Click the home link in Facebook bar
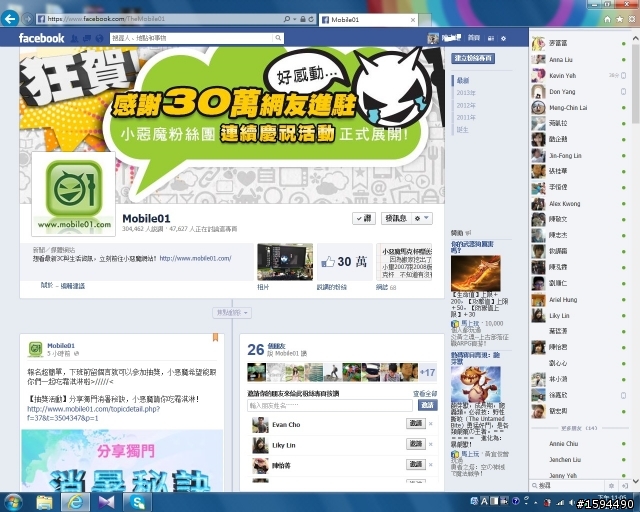Image resolution: width=640 pixels, height=512 pixels. (473, 38)
